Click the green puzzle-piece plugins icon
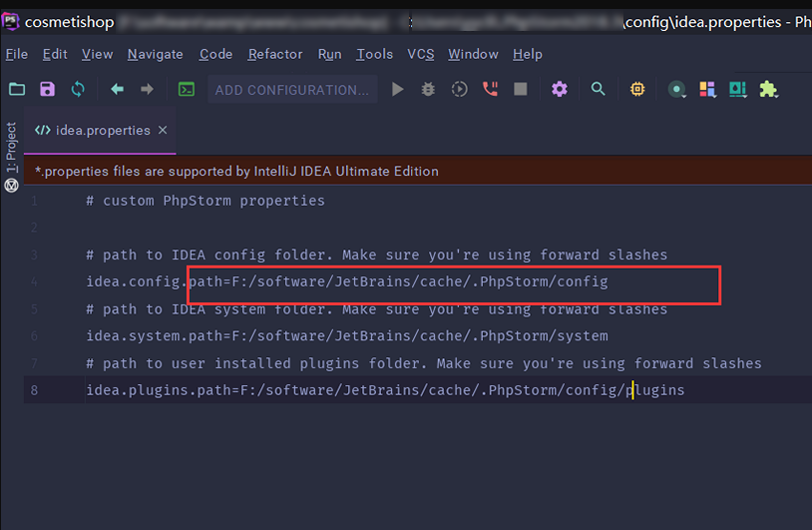812x530 pixels. pyautogui.click(x=768, y=90)
